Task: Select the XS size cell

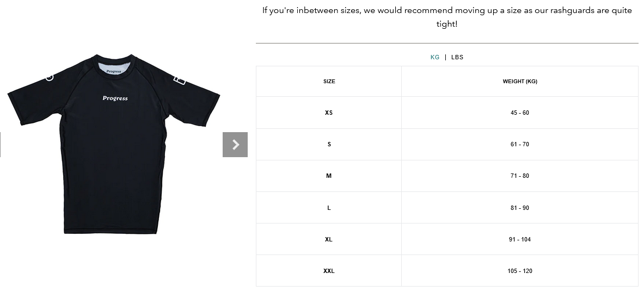Action: pos(329,113)
